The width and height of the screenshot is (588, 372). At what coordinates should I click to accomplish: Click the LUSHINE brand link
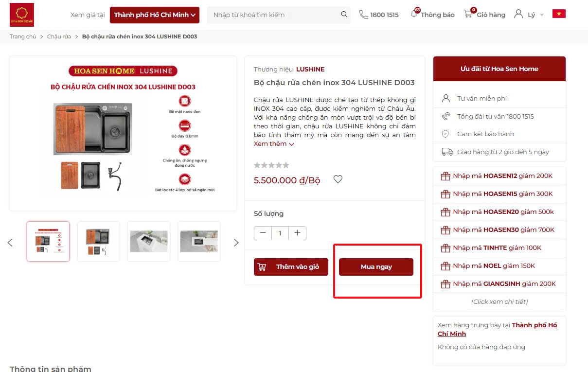click(310, 69)
